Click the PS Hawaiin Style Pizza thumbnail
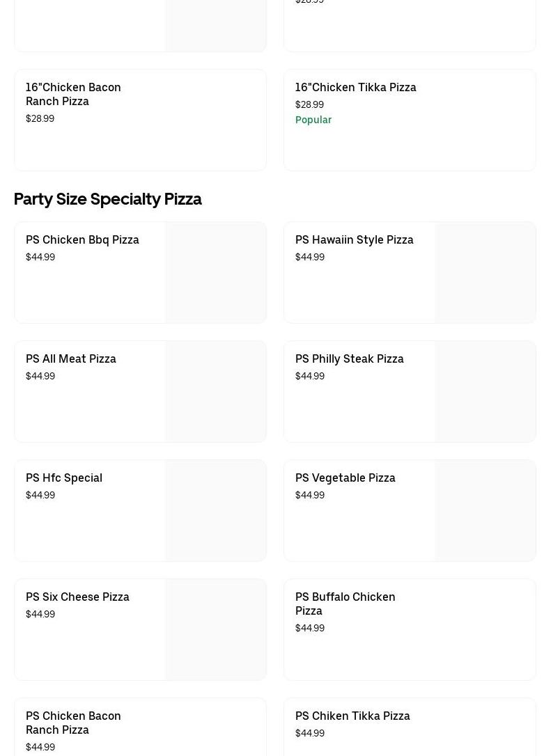Image resolution: width=560 pixels, height=756 pixels. point(485,272)
